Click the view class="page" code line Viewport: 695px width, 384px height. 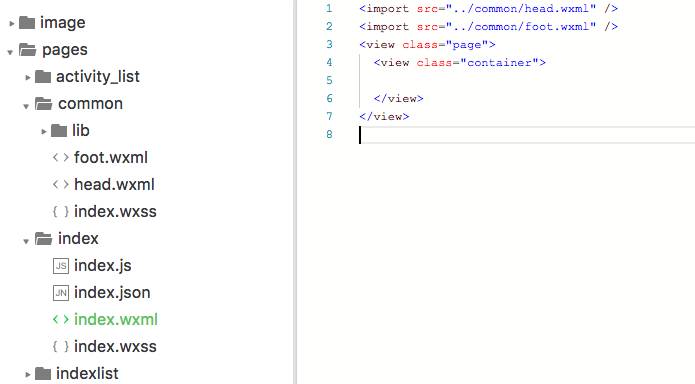tap(427, 45)
